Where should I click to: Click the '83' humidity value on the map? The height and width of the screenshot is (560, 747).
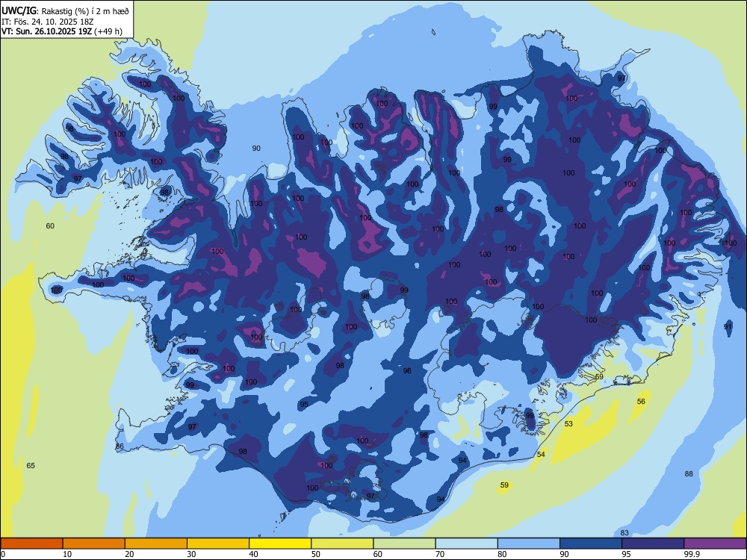624,532
